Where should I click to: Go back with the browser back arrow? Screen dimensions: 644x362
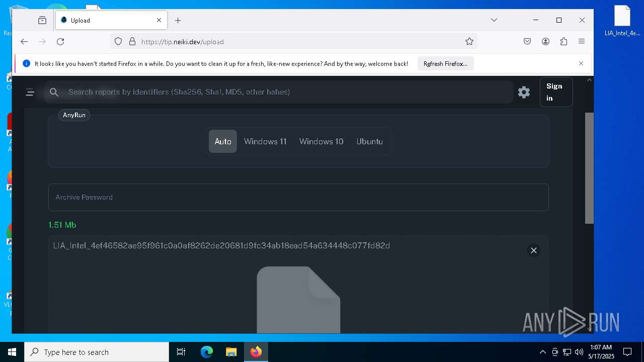[24, 42]
